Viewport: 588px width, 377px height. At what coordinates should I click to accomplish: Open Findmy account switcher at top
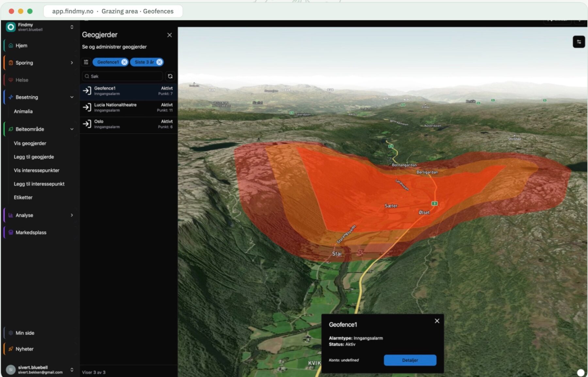point(40,27)
